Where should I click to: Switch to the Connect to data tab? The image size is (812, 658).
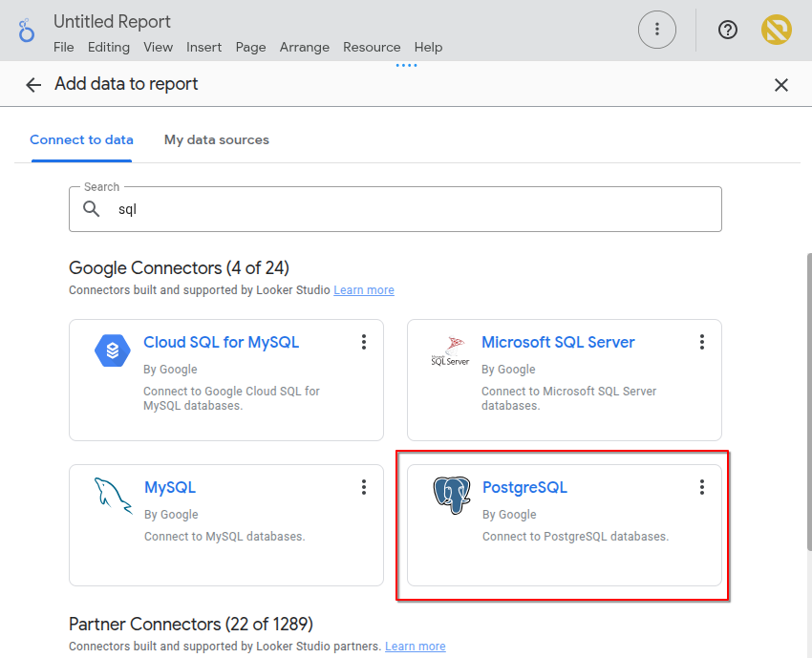[81, 139]
